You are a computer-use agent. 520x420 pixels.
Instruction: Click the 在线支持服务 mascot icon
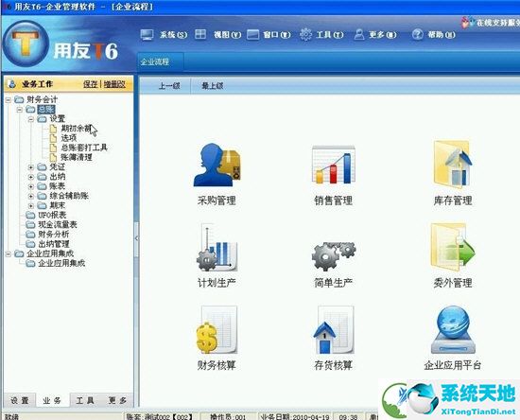pos(468,22)
